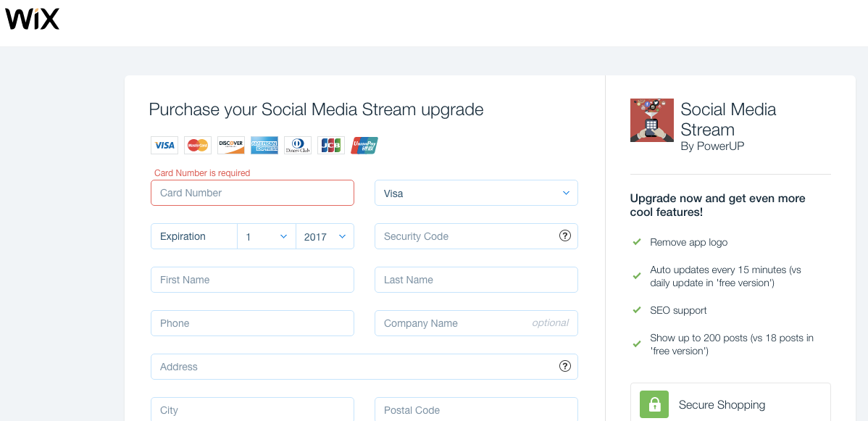Viewport: 868px width, 421px height.
Task: Click the American Express icon
Action: (264, 146)
